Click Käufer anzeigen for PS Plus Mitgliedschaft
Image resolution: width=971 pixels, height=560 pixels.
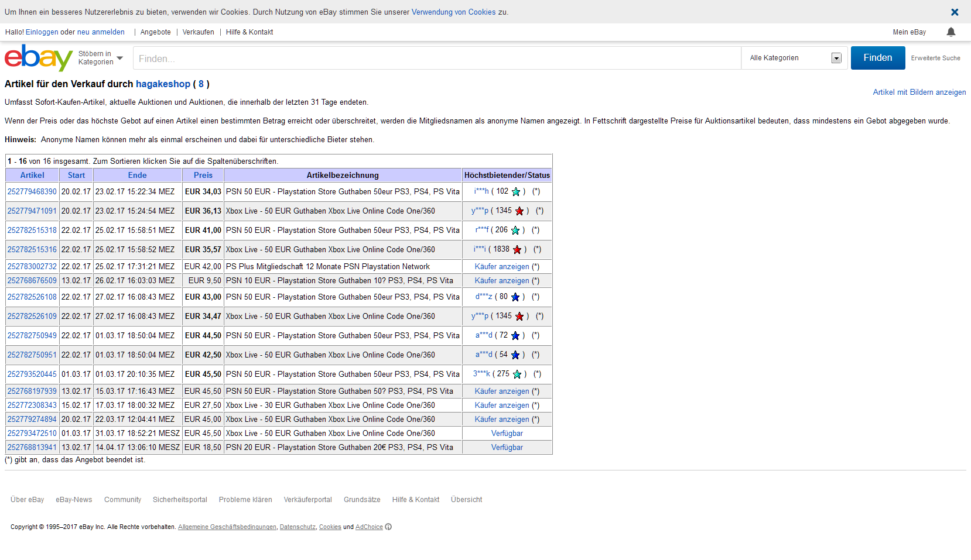coord(502,266)
